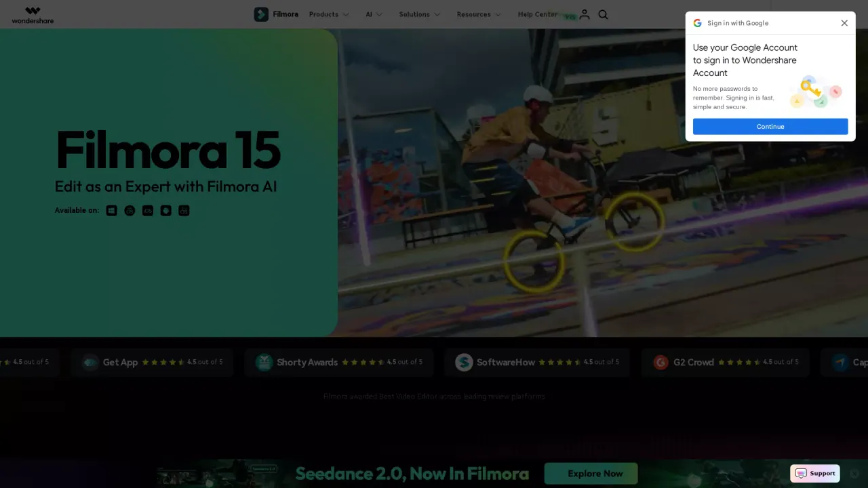Image resolution: width=868 pixels, height=488 pixels.
Task: Select the circular macOS platform icon
Action: [130, 211]
